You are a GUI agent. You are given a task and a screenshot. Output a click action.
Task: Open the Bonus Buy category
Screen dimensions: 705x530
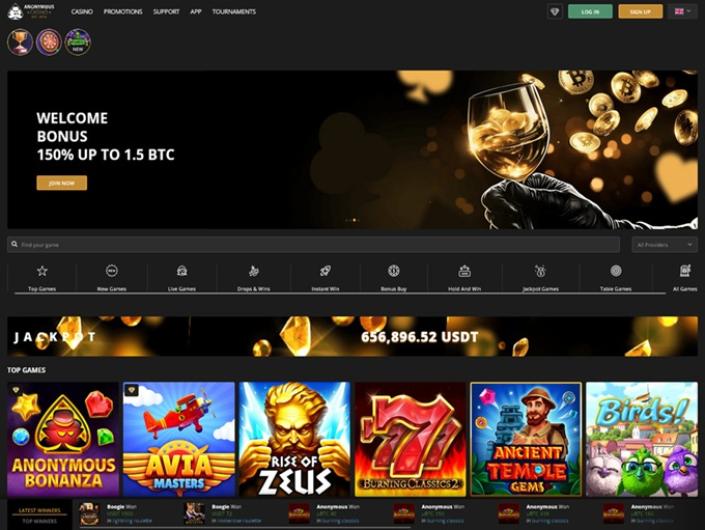[393, 278]
